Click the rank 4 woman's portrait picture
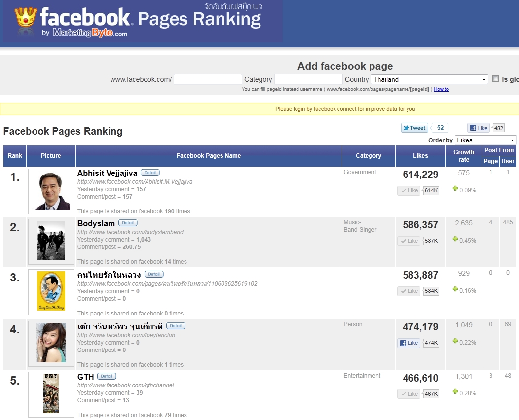The image size is (519, 420). point(51,343)
